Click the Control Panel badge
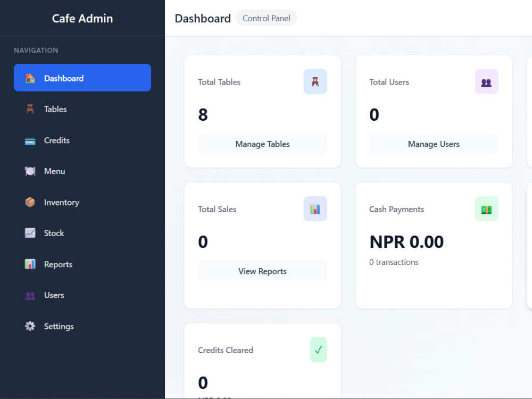The height and width of the screenshot is (399, 532). [x=267, y=18]
